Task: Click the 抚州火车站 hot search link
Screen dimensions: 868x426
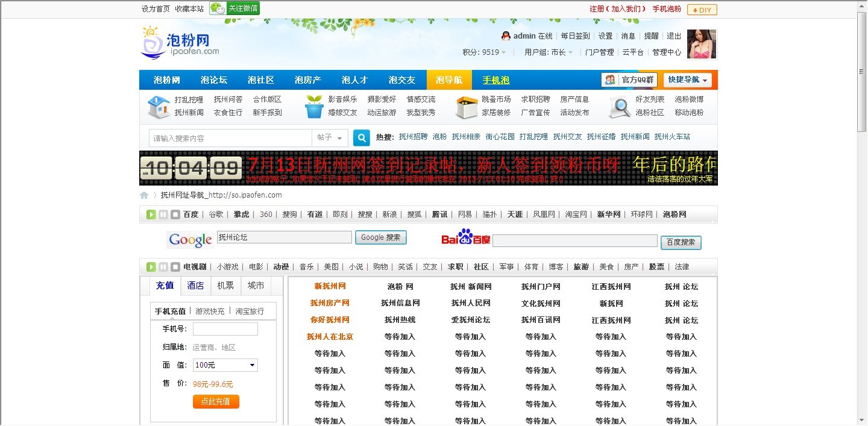Action: (x=672, y=137)
